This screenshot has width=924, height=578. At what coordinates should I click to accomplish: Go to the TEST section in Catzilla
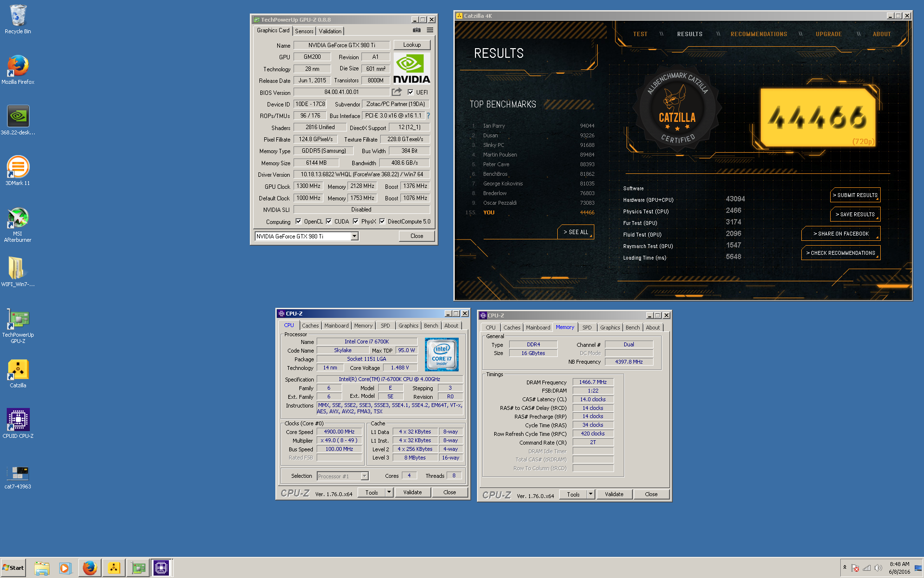coord(640,34)
